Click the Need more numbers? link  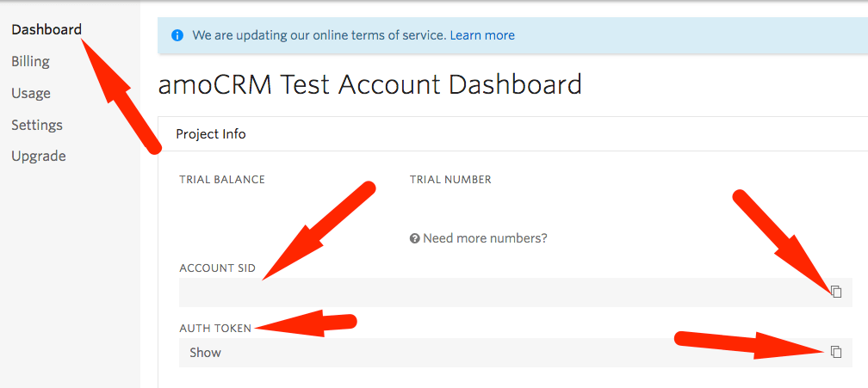tap(485, 239)
